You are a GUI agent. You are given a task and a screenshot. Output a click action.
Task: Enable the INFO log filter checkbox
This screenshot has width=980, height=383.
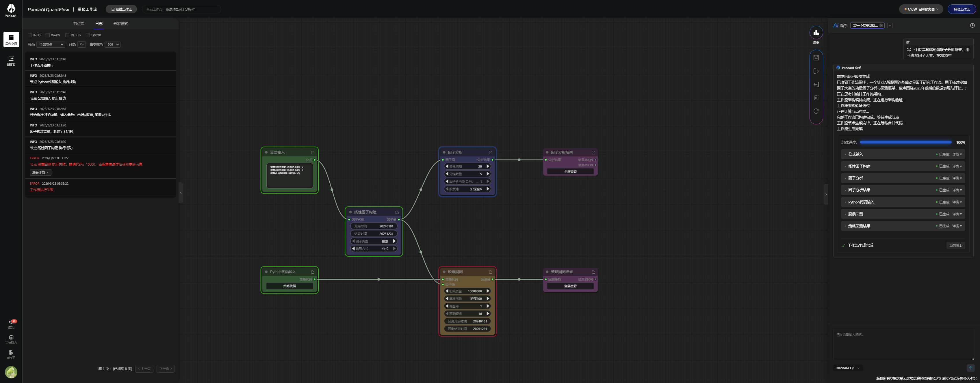30,35
